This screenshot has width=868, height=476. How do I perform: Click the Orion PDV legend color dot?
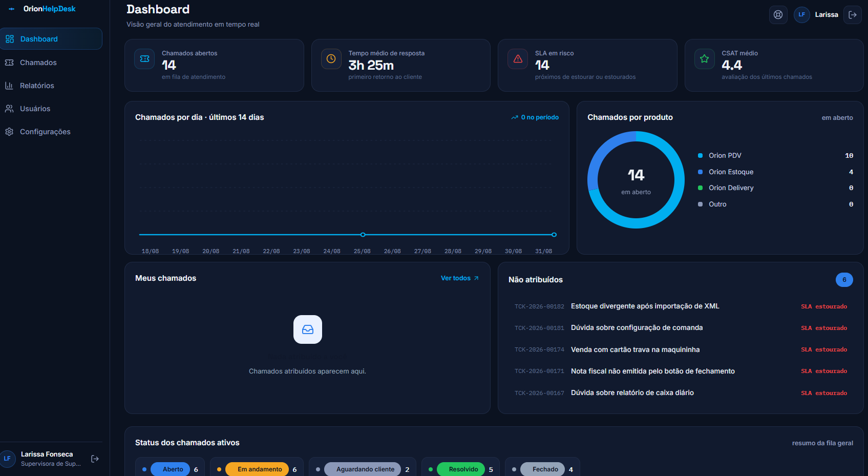pyautogui.click(x=700, y=156)
